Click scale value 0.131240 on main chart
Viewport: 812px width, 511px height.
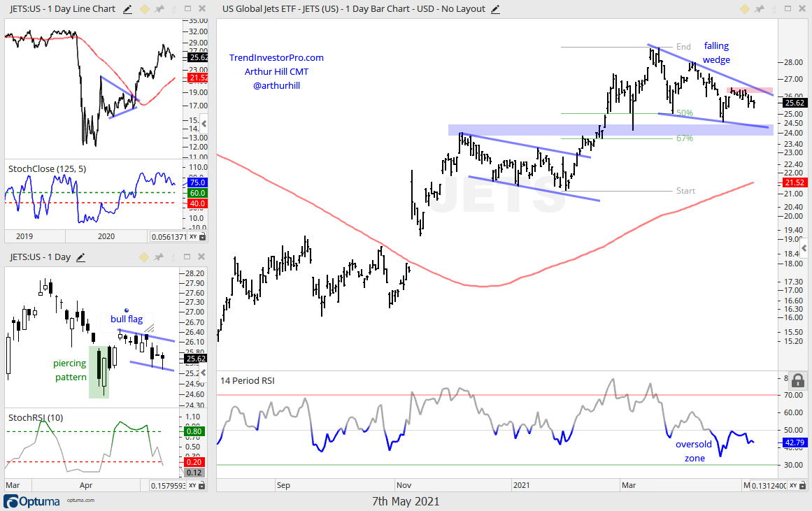(x=769, y=486)
